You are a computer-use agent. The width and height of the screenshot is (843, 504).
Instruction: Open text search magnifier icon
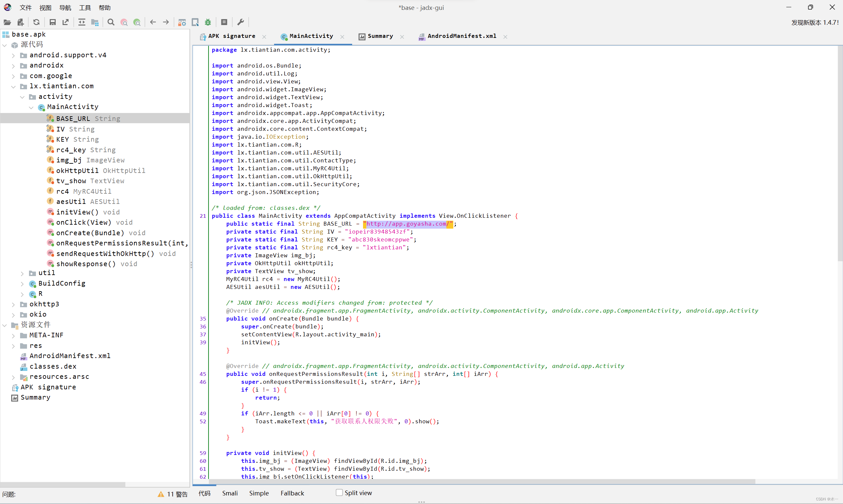click(111, 22)
